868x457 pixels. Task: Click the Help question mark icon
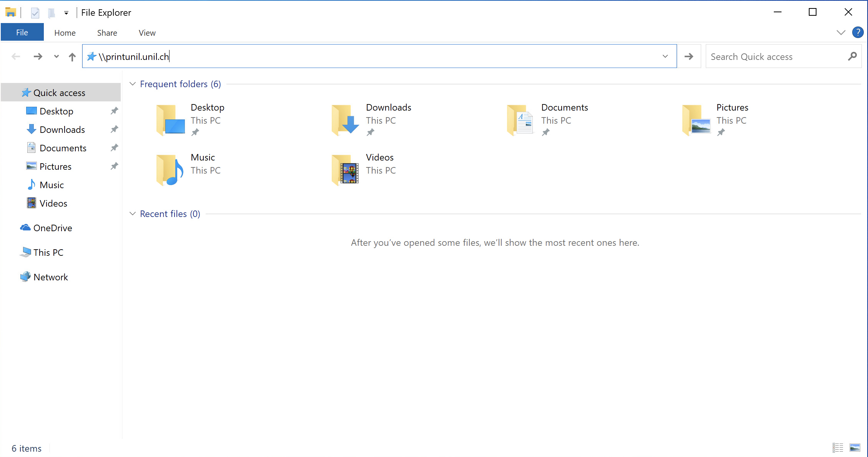(858, 33)
